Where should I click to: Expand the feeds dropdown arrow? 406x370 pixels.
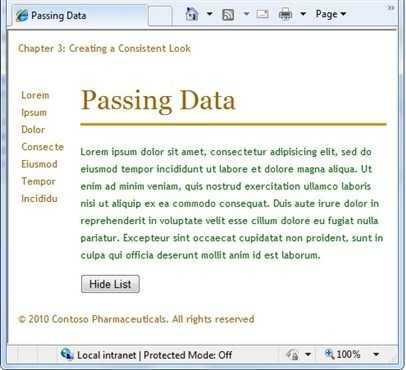246,14
